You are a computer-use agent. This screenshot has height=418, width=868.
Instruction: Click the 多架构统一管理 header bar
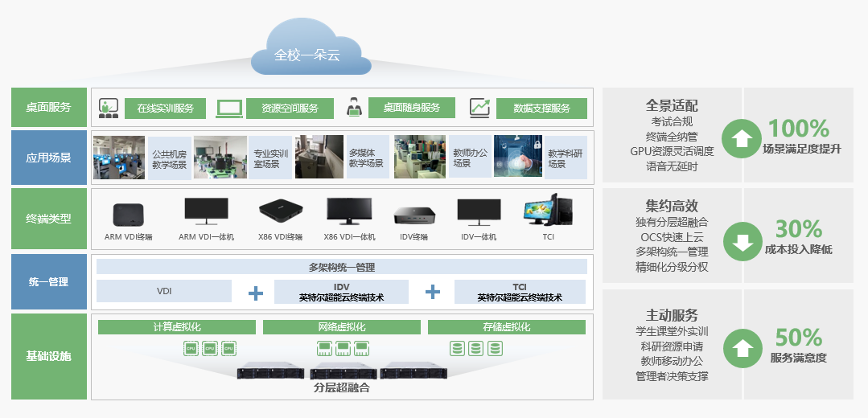[342, 267]
